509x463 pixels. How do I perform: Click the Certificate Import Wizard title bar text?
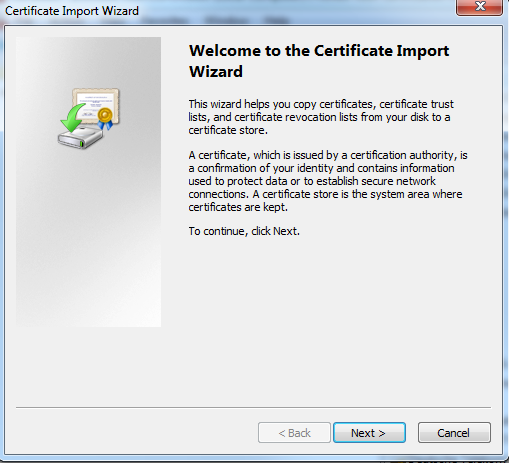pyautogui.click(x=72, y=11)
